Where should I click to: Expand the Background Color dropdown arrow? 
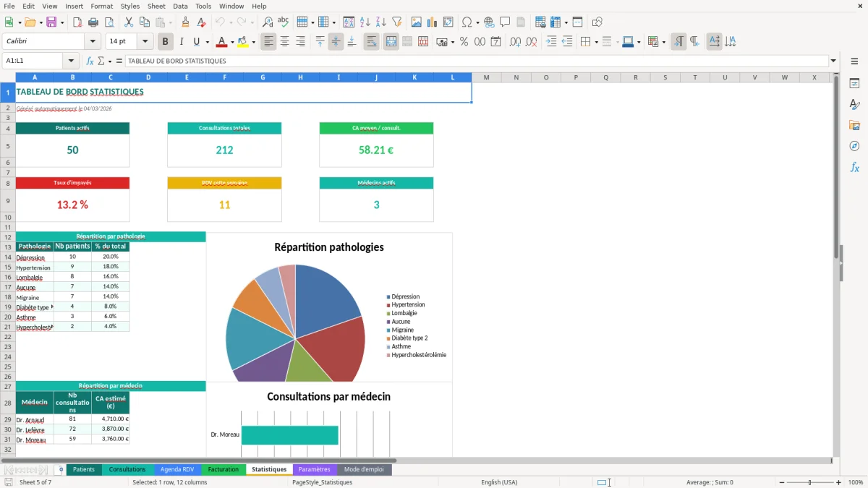[253, 42]
